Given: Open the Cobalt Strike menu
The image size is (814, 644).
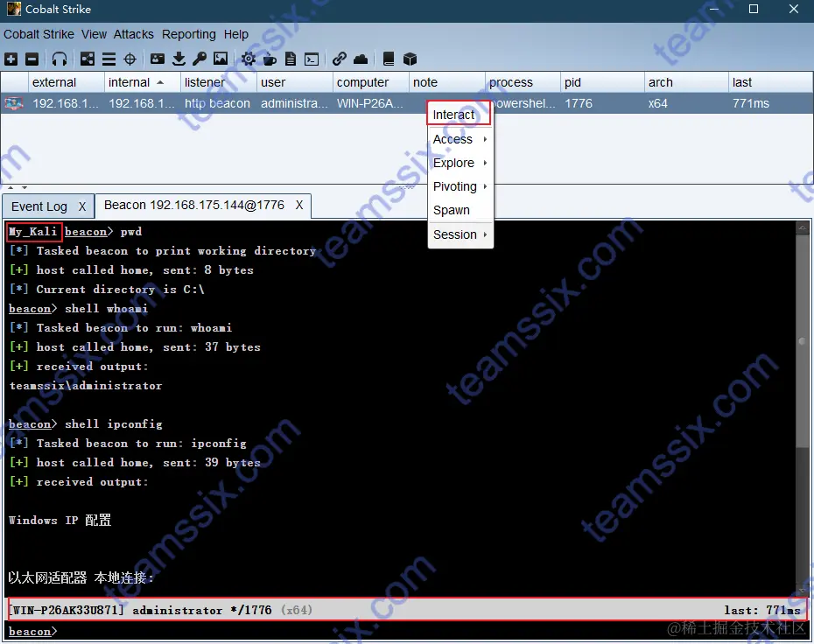Looking at the screenshot, I should 39,34.
